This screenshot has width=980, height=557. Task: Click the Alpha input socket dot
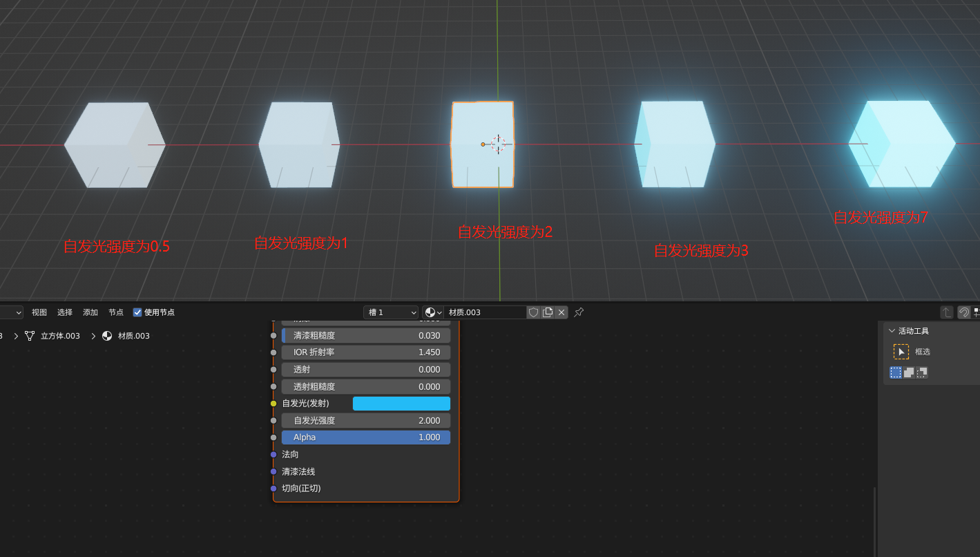(273, 437)
